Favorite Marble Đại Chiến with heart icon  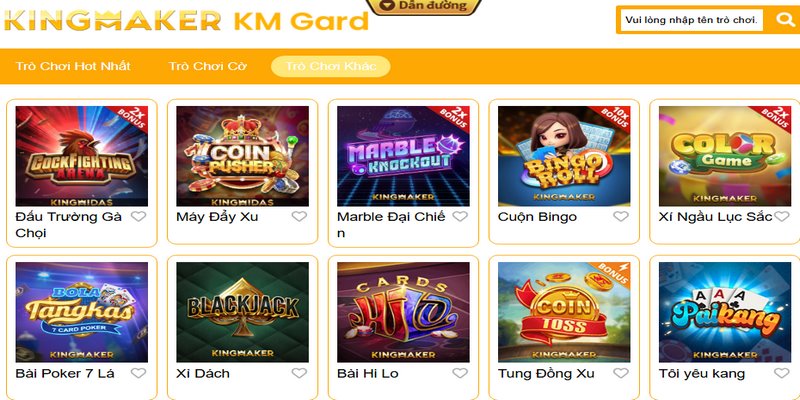[x=460, y=216]
